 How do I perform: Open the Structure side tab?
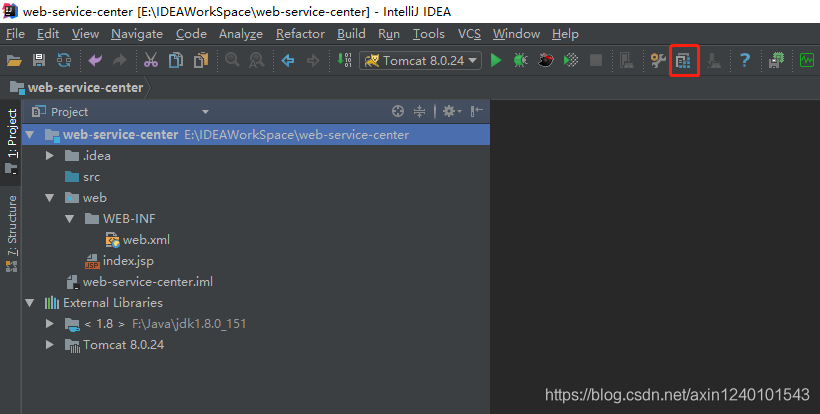coord(11,233)
